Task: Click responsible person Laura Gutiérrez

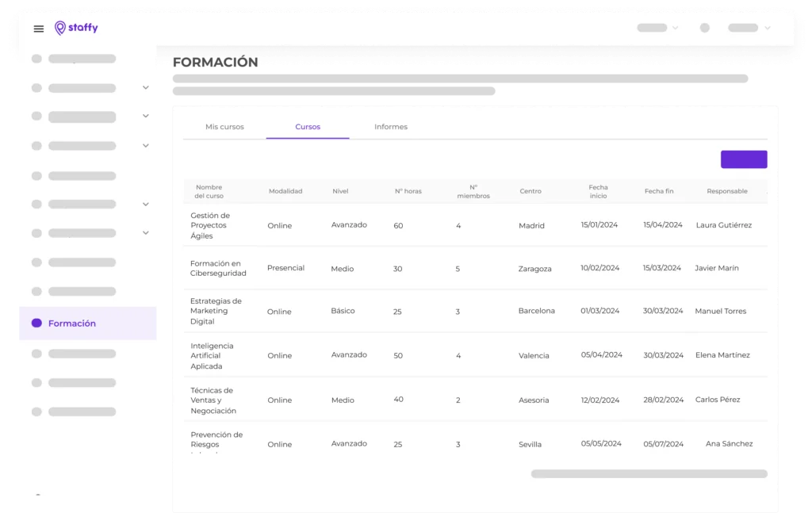Action: point(723,225)
